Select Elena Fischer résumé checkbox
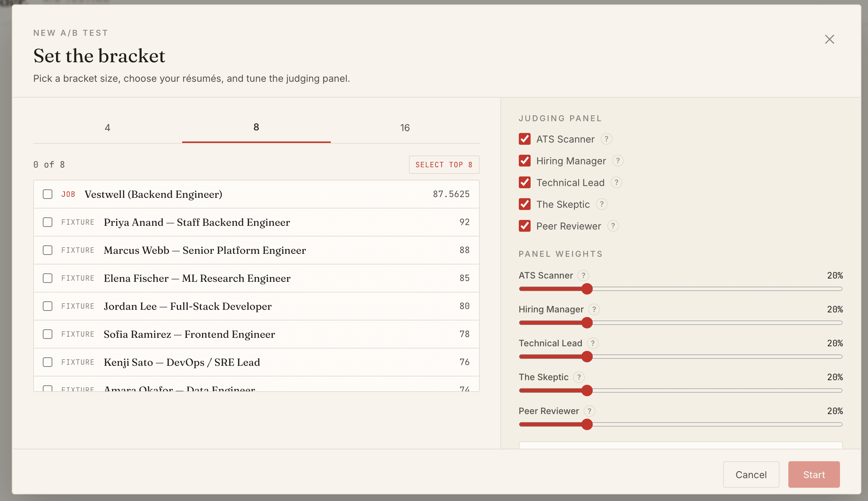 (x=48, y=278)
